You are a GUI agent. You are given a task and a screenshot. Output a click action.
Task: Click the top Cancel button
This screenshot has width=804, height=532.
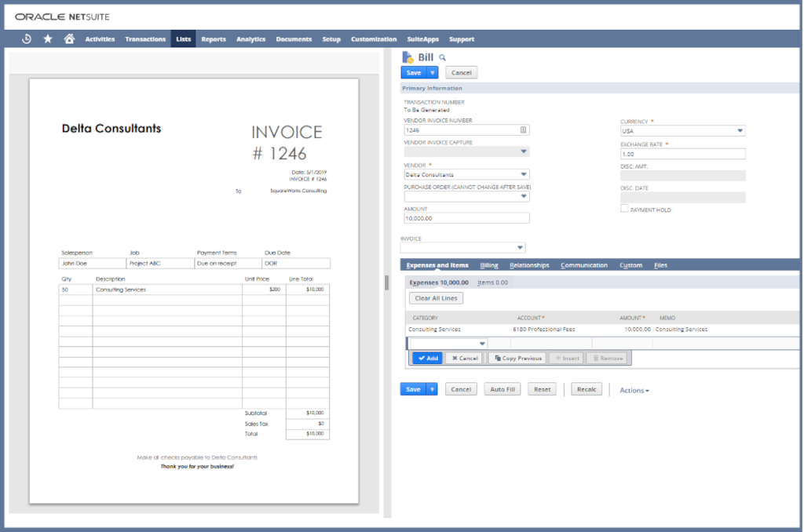[462, 73]
